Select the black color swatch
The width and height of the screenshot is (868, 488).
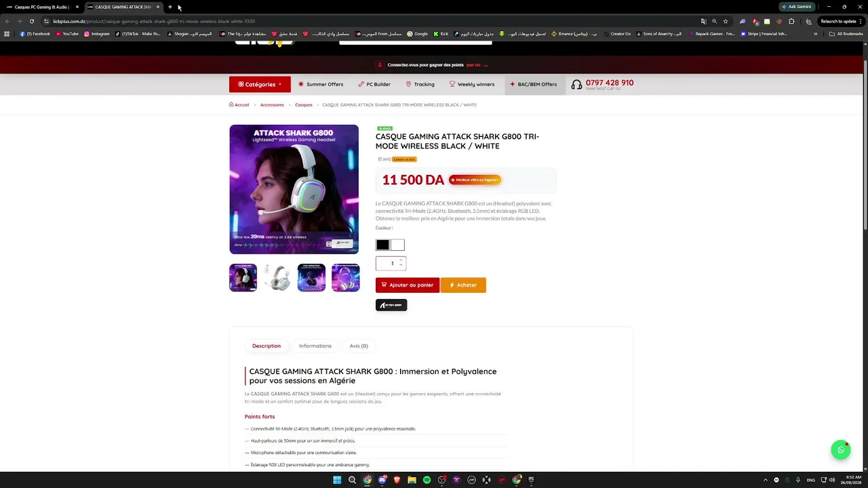point(383,245)
